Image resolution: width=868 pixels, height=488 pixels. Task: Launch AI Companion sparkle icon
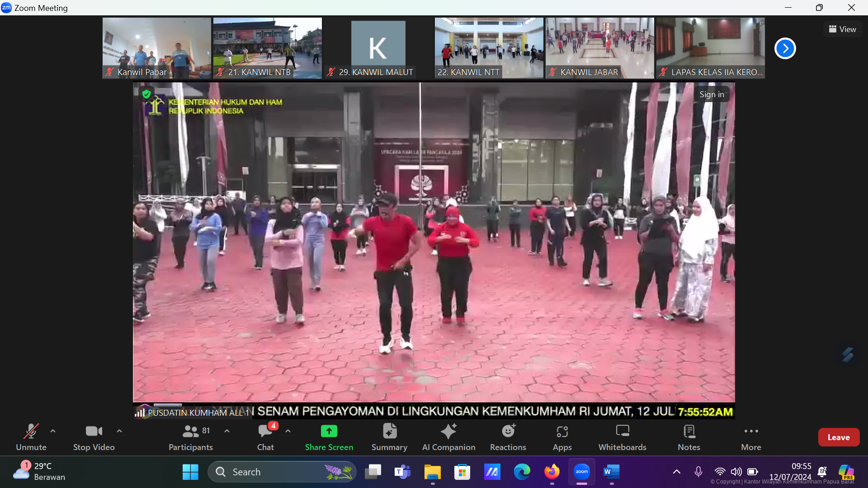pyautogui.click(x=448, y=432)
